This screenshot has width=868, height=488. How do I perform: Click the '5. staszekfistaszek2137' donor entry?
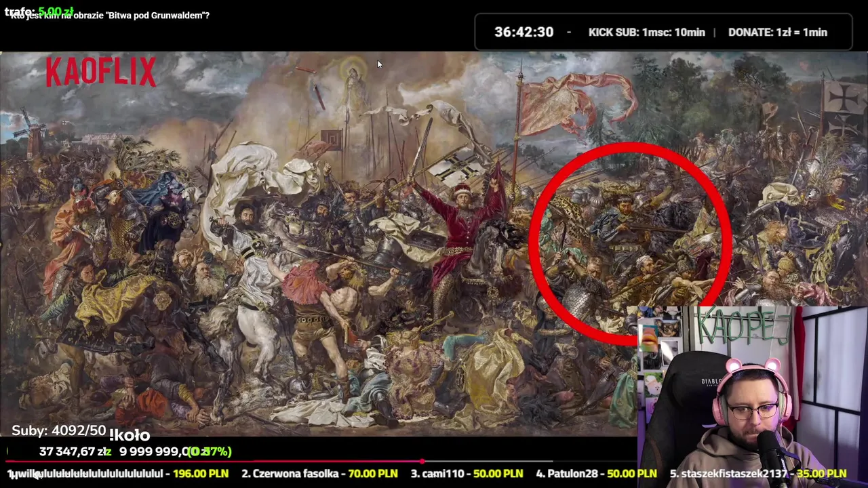click(728, 473)
